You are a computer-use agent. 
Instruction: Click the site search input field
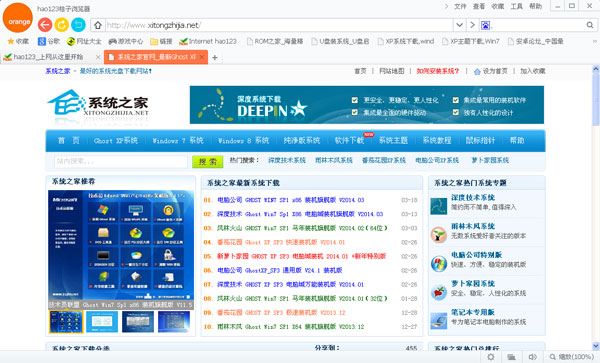pyautogui.click(x=121, y=161)
